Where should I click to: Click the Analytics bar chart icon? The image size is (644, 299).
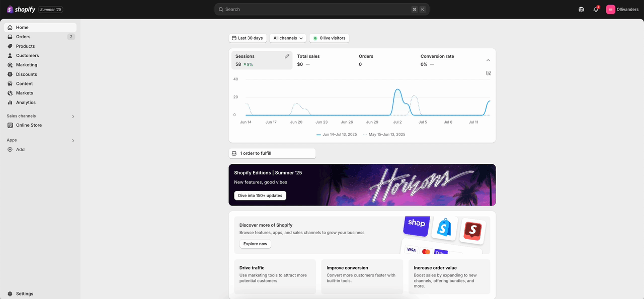10,103
